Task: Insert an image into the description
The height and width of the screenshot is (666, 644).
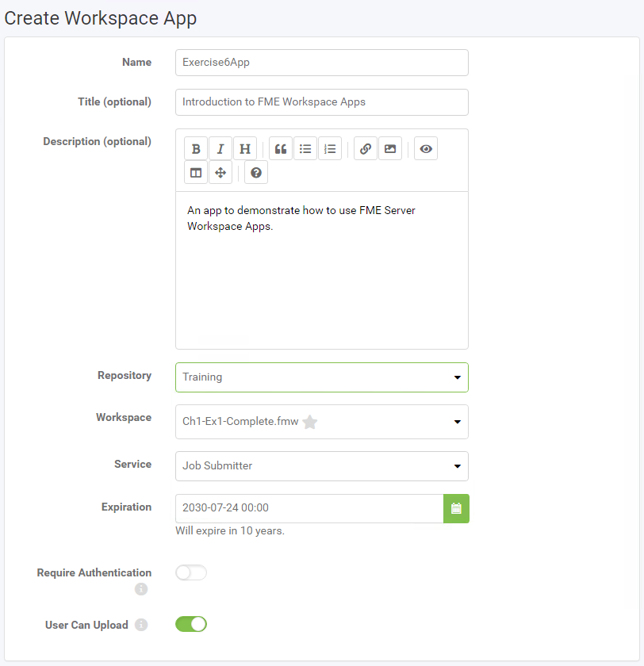Action: click(390, 149)
